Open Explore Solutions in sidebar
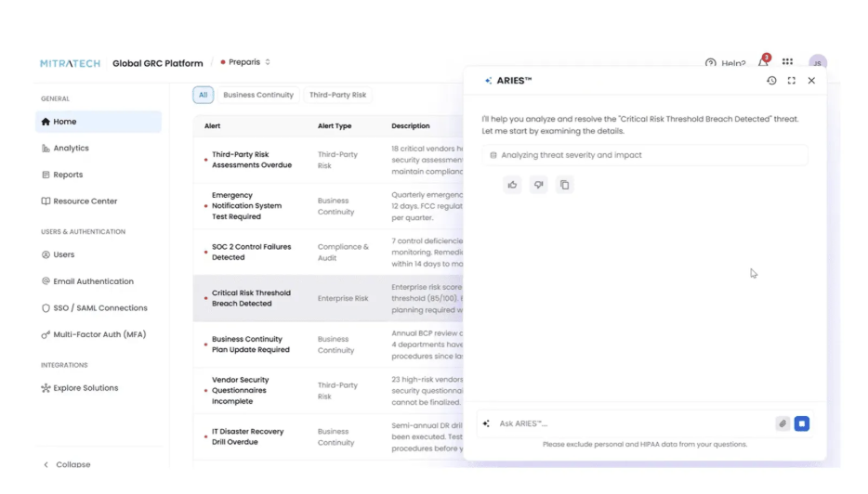This screenshot has height=494, width=868. (99, 388)
